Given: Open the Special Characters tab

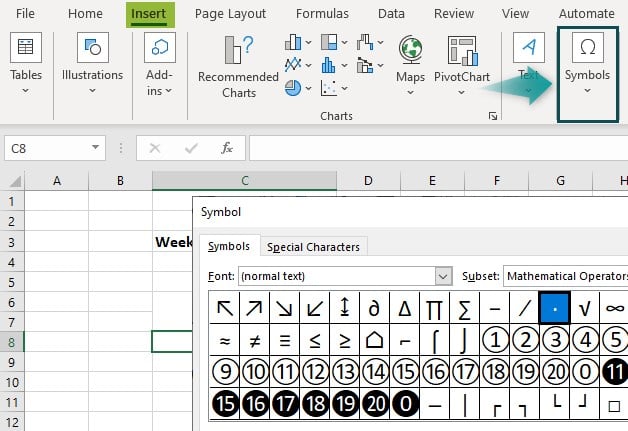Looking at the screenshot, I should [x=314, y=247].
